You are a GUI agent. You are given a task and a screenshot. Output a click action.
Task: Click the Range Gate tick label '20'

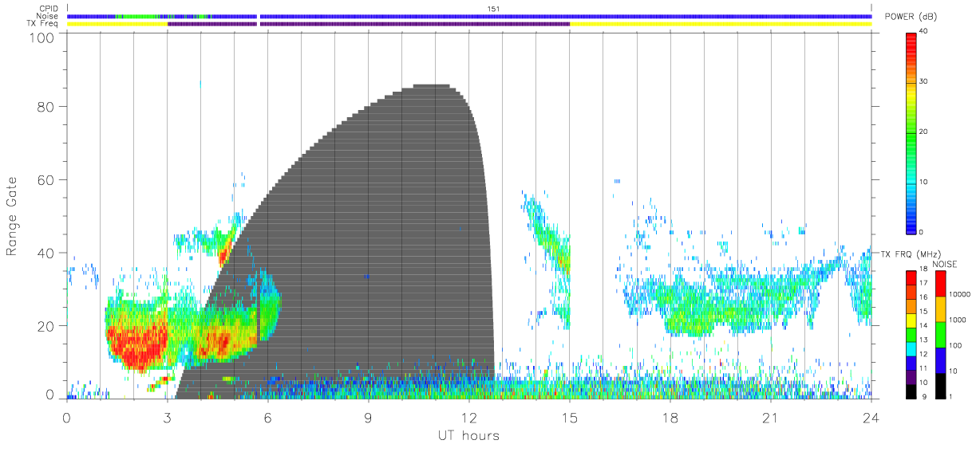45,326
